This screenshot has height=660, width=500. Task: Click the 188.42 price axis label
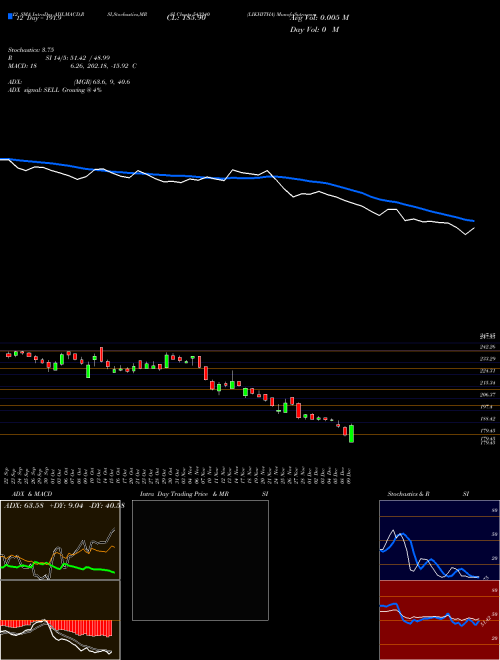pyautogui.click(x=488, y=419)
